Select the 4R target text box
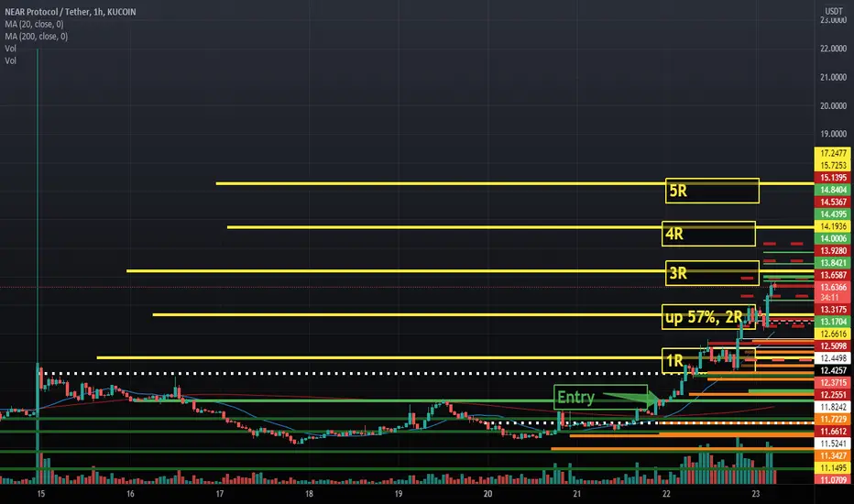Screen dimensions: 854x504 [x=708, y=234]
